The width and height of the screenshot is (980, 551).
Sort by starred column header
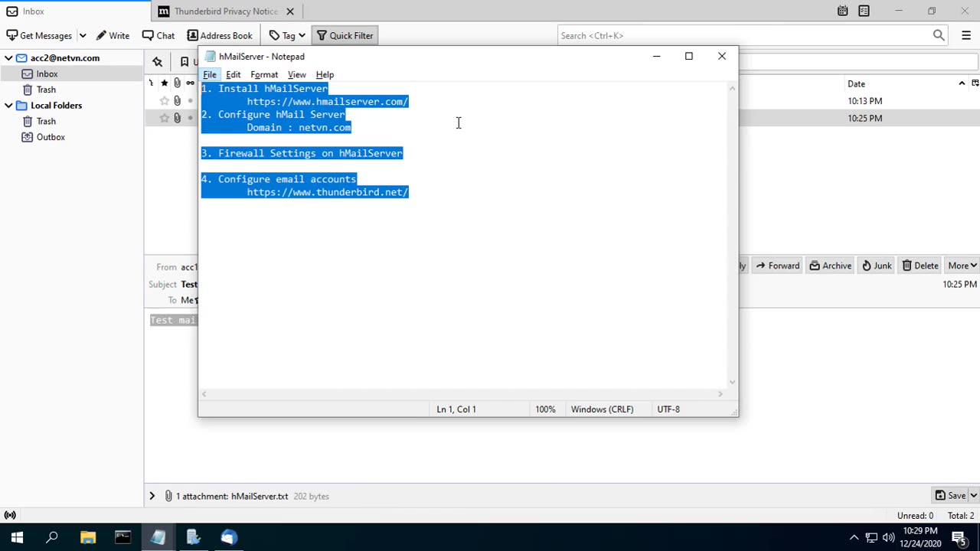pos(164,83)
